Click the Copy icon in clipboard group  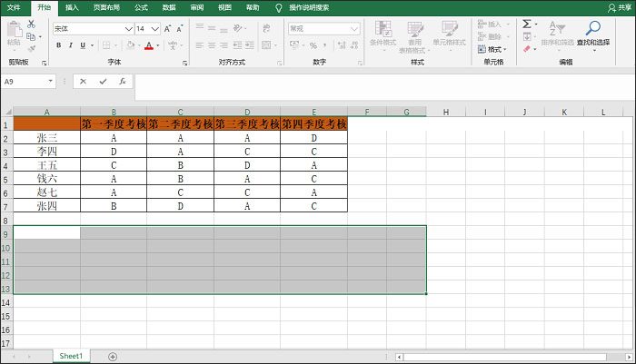[31, 37]
